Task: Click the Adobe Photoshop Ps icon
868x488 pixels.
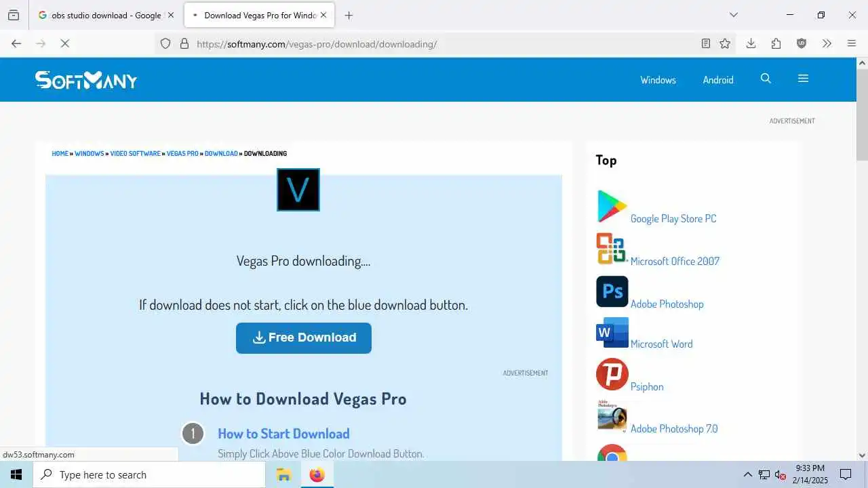Action: [x=612, y=291]
